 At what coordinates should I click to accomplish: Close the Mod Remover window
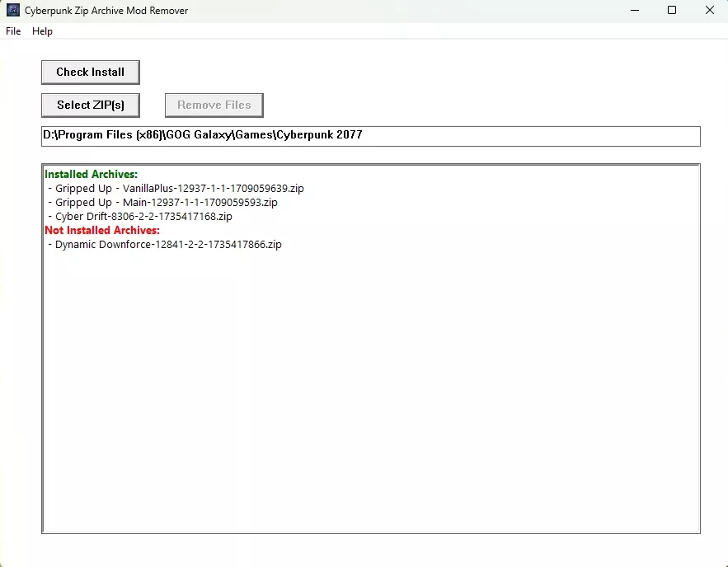coord(709,10)
